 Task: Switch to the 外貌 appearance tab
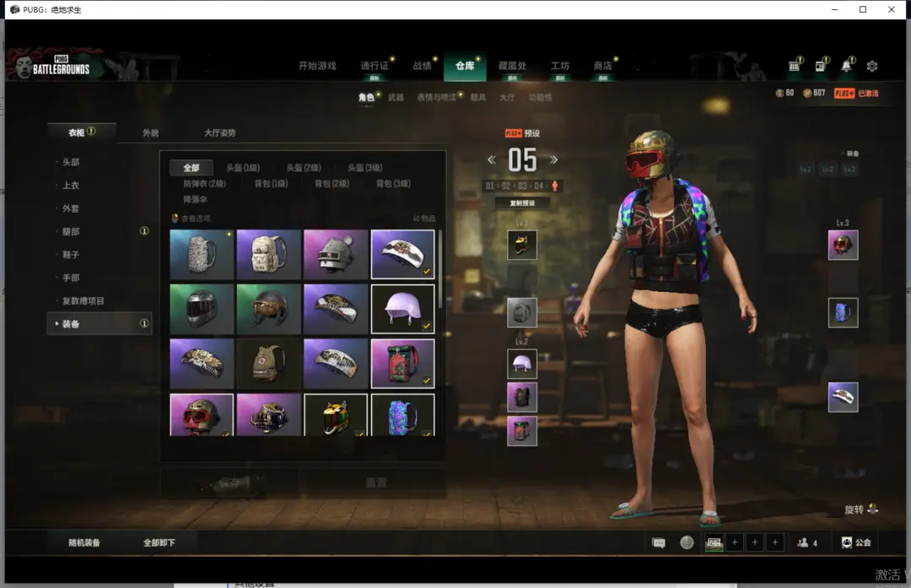150,133
